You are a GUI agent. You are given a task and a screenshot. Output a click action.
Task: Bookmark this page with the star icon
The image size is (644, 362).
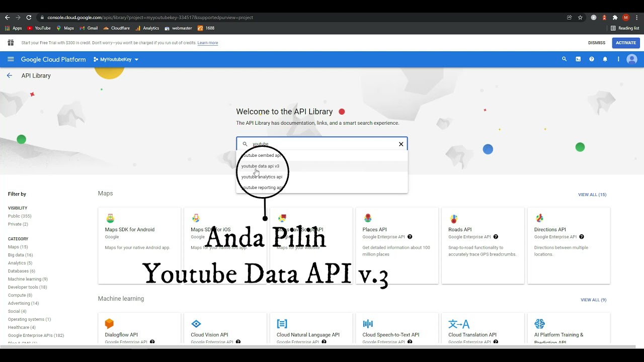pyautogui.click(x=580, y=17)
